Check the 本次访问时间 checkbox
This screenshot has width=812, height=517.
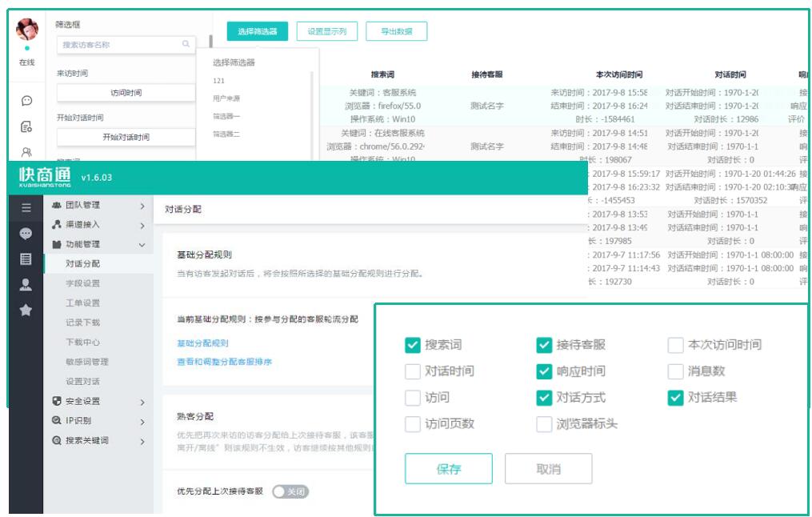click(675, 345)
